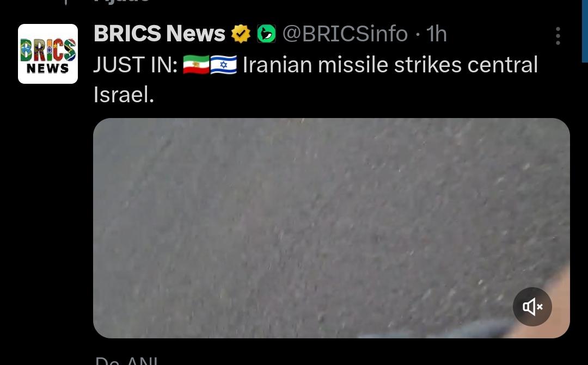Click the 1h post timestamp
This screenshot has width=588, height=365.
pyautogui.click(x=437, y=34)
